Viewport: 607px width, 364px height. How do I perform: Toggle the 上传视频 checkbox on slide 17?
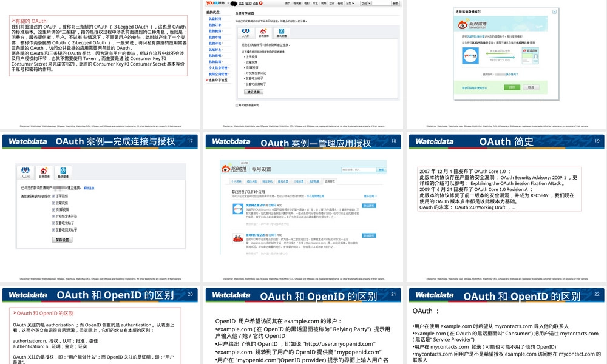(53, 197)
